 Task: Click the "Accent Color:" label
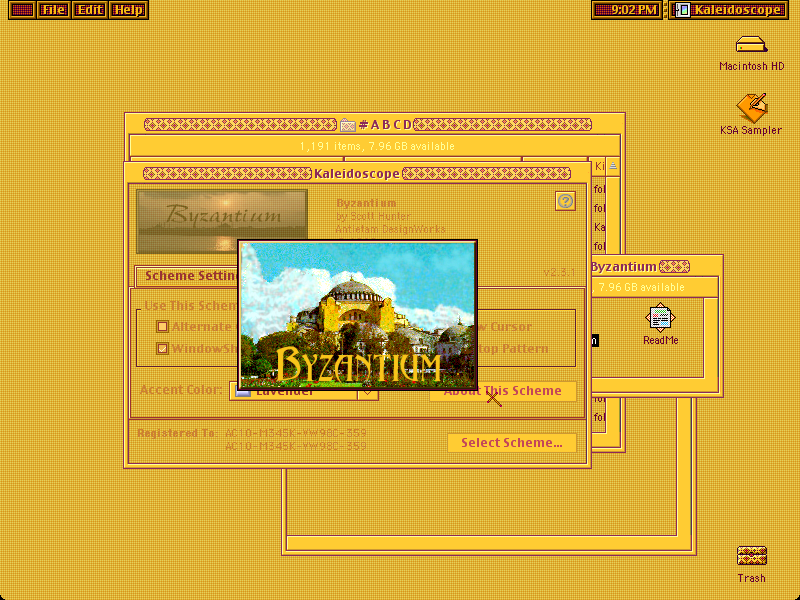pyautogui.click(x=181, y=390)
